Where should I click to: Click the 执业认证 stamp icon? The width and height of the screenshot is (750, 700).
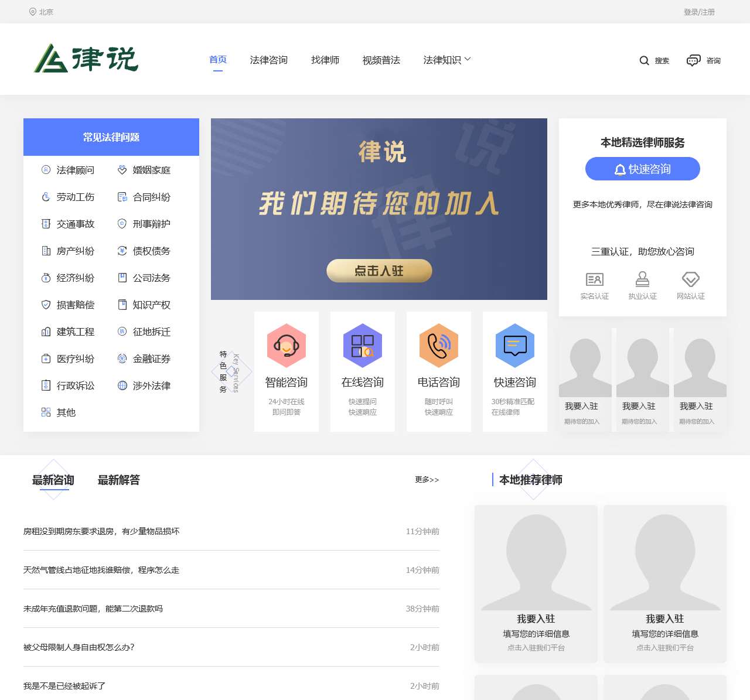643,279
